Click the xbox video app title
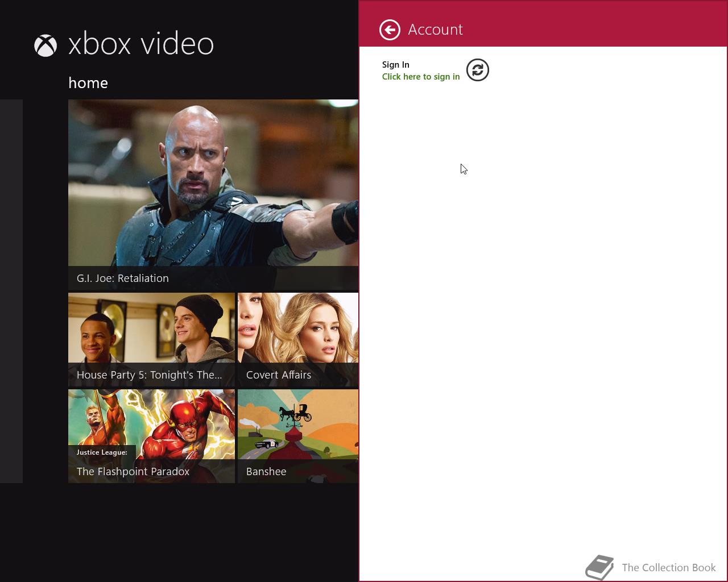The image size is (728, 582). (x=141, y=44)
